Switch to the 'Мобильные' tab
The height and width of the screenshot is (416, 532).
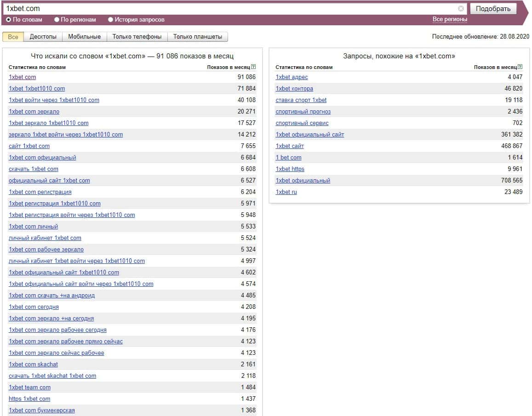pos(85,37)
